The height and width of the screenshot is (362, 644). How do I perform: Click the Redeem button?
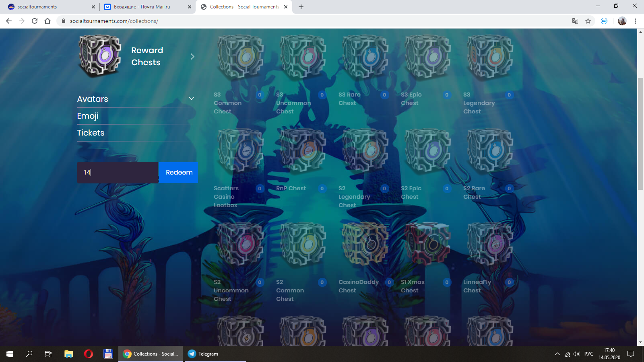pyautogui.click(x=179, y=173)
